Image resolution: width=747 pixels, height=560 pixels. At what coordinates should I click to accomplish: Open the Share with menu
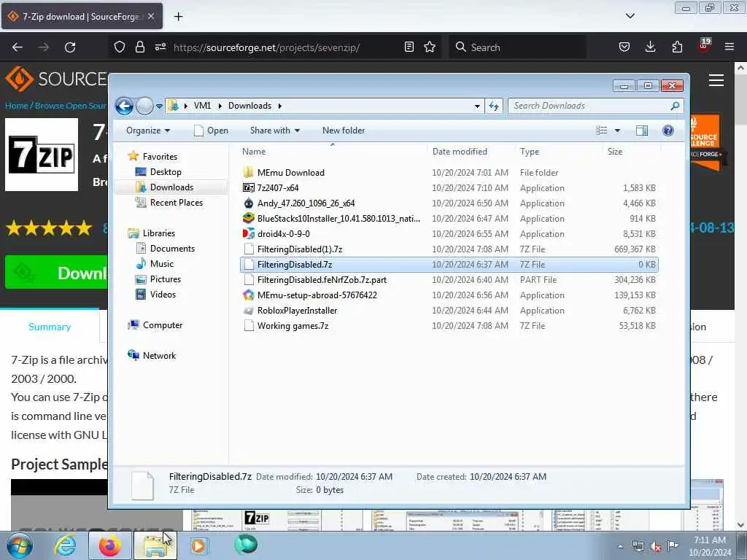pos(275,131)
